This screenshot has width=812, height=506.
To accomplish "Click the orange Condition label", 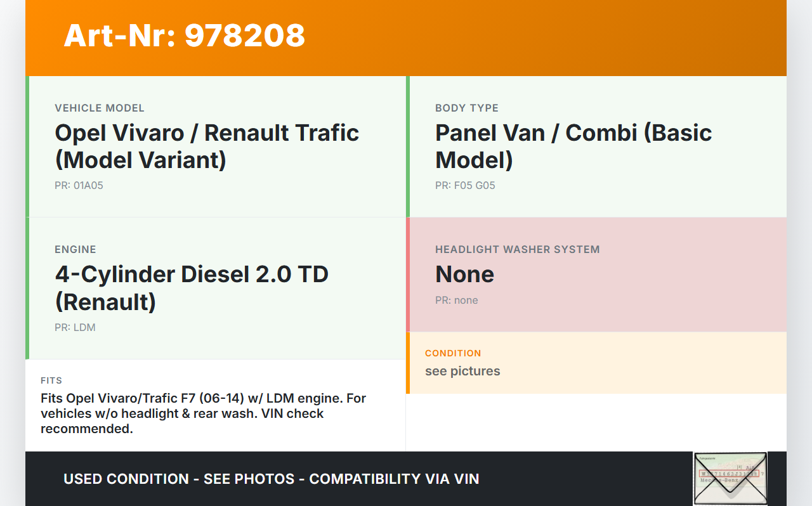I will [453, 353].
